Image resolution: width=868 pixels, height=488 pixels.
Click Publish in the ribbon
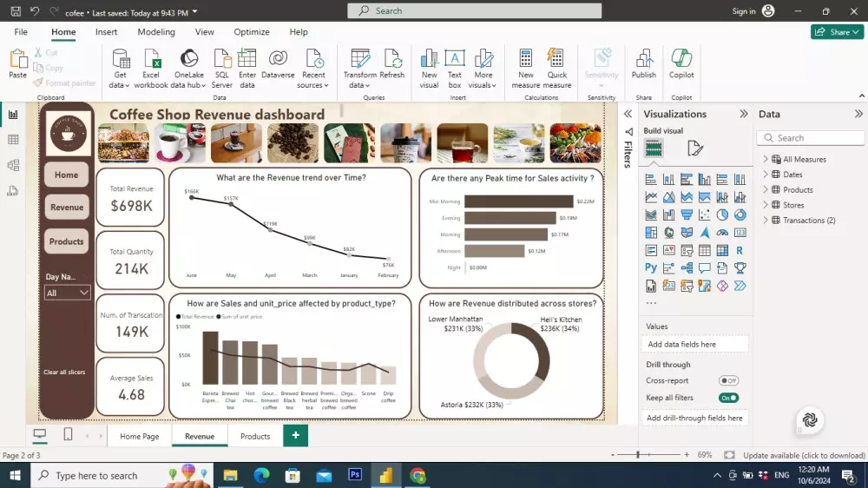click(644, 63)
